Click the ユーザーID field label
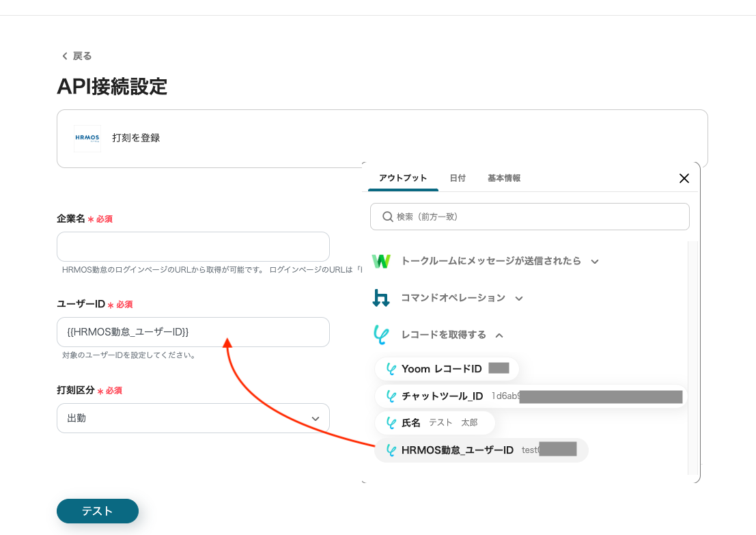The width and height of the screenshot is (756, 535). [x=81, y=304]
